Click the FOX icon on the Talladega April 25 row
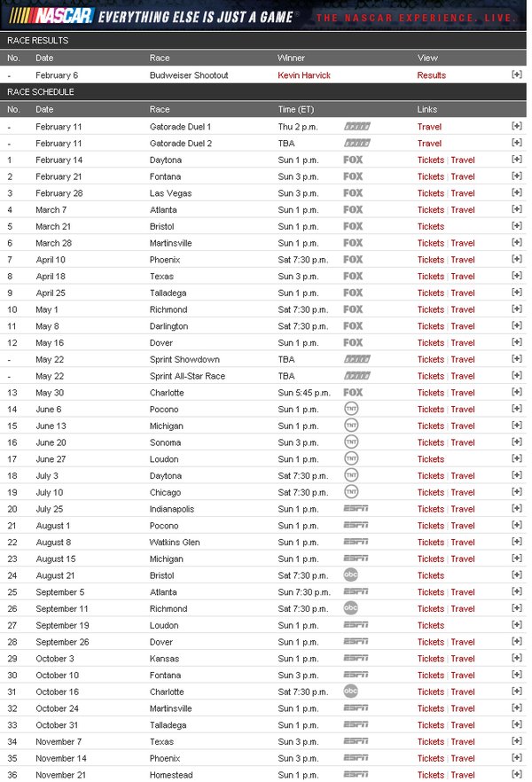This screenshot has height=782, width=532. (353, 293)
